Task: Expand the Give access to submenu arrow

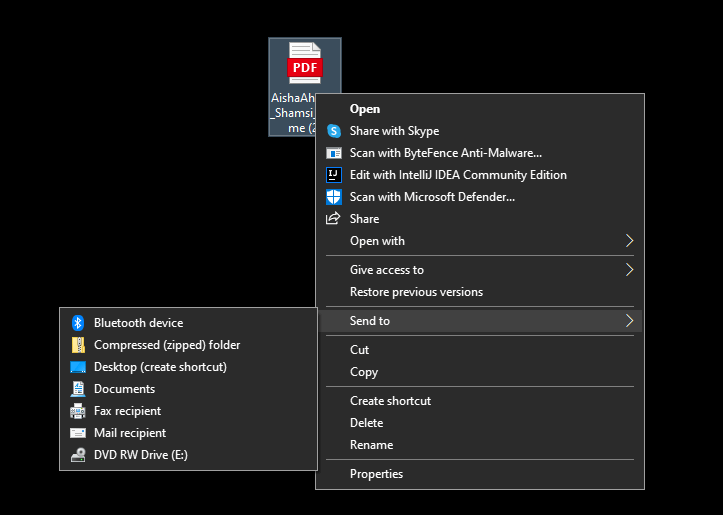Action: click(629, 270)
